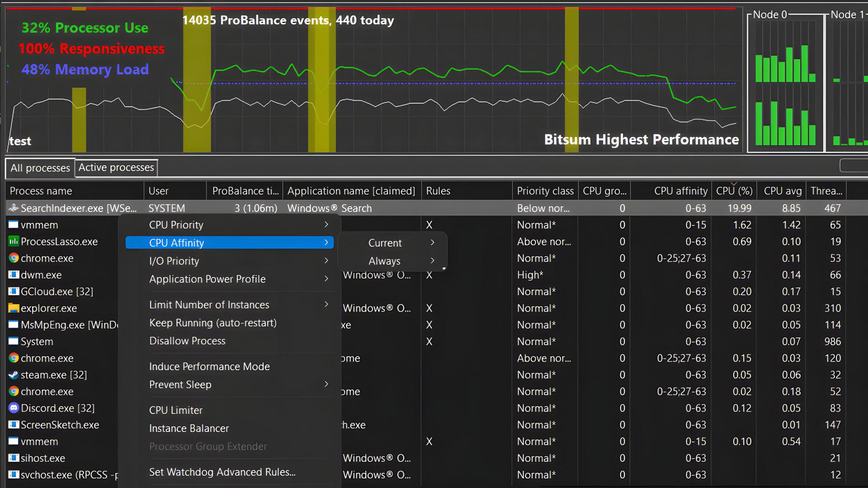This screenshot has width=868, height=488.
Task: Click Below nor... priority class cell
Action: (x=543, y=208)
